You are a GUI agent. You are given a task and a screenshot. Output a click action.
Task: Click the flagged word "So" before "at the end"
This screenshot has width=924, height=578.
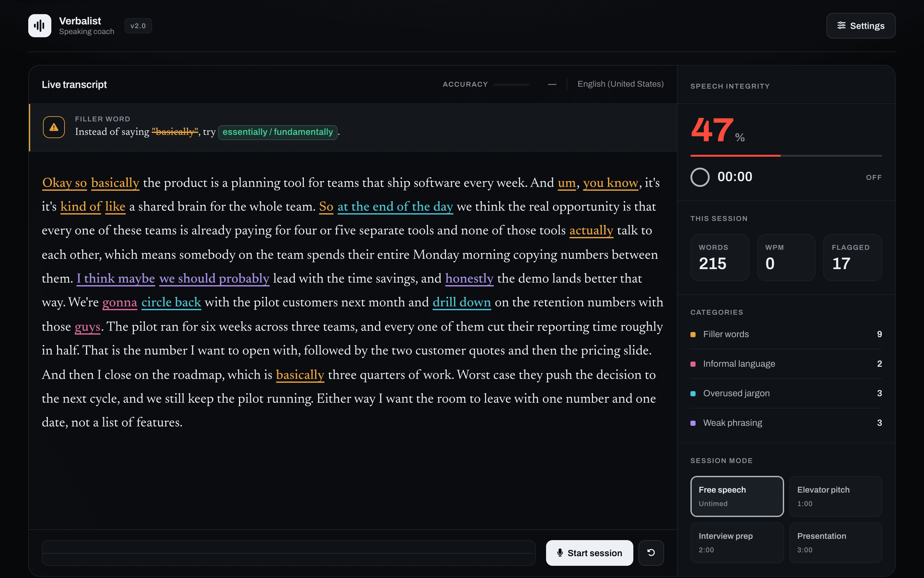326,207
